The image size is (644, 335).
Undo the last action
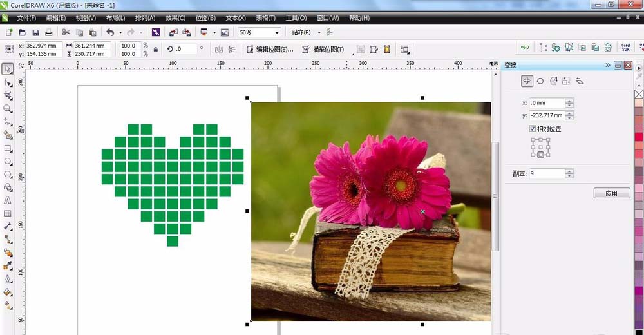[110, 32]
